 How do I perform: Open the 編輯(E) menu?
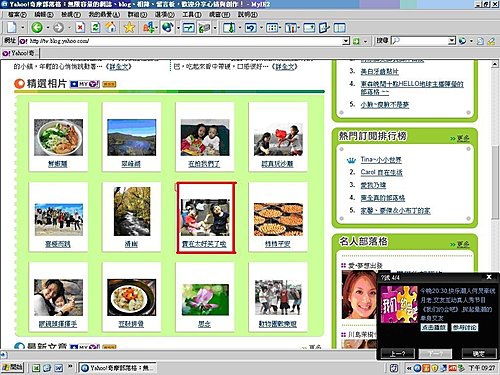coord(44,15)
